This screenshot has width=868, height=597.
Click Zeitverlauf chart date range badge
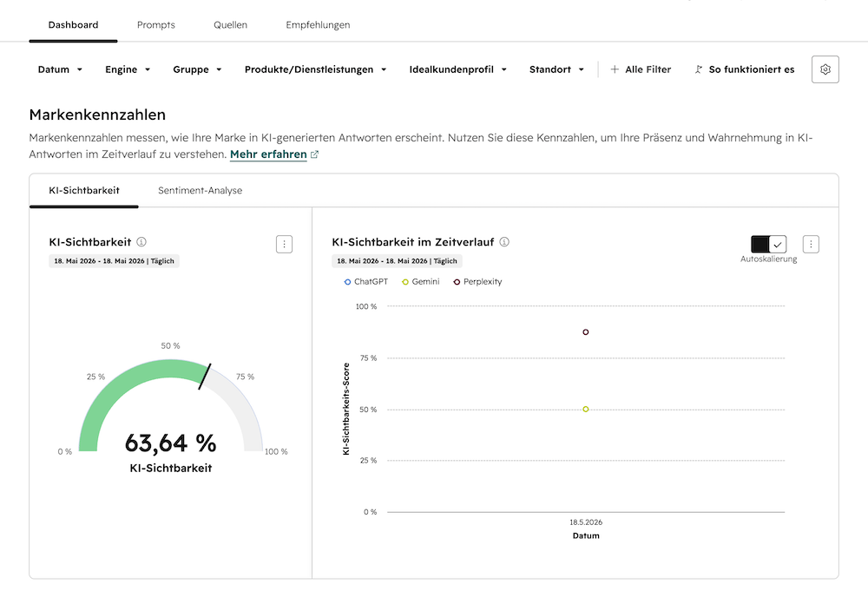(x=397, y=261)
